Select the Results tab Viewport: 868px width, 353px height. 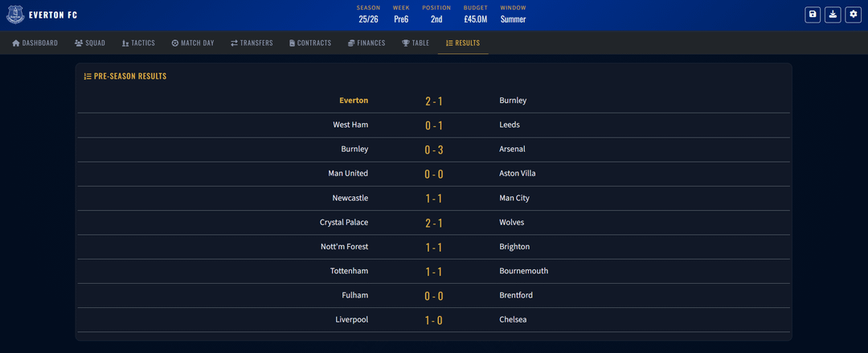(463, 43)
